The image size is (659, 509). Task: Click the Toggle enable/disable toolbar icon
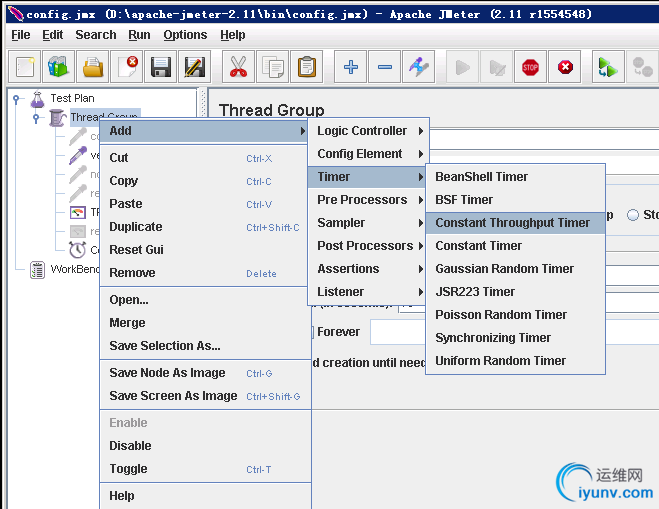(x=419, y=67)
